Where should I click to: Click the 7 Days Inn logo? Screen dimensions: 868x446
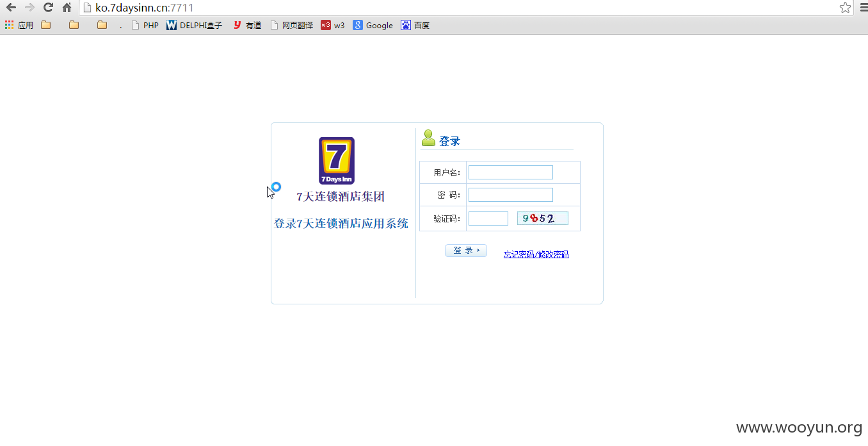pos(337,161)
